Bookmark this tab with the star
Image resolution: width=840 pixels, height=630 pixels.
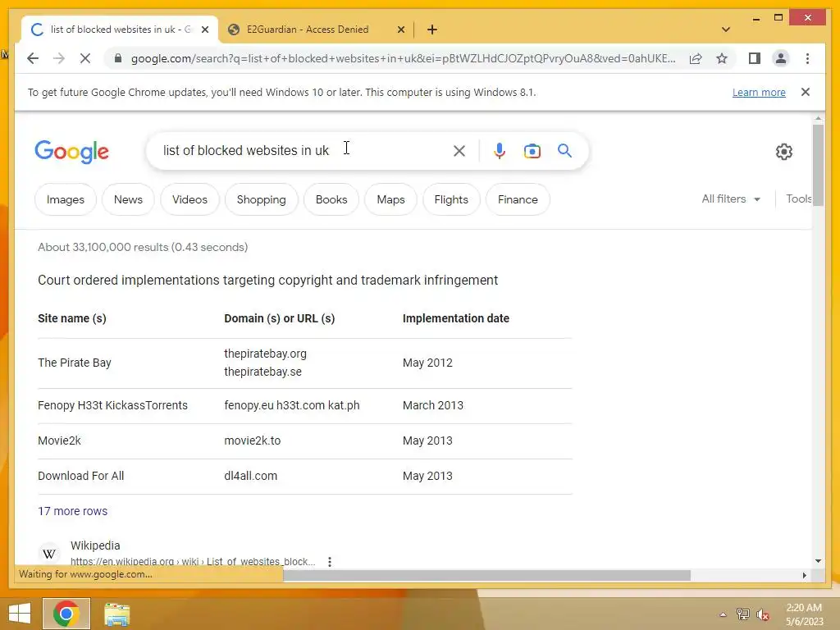pyautogui.click(x=722, y=58)
